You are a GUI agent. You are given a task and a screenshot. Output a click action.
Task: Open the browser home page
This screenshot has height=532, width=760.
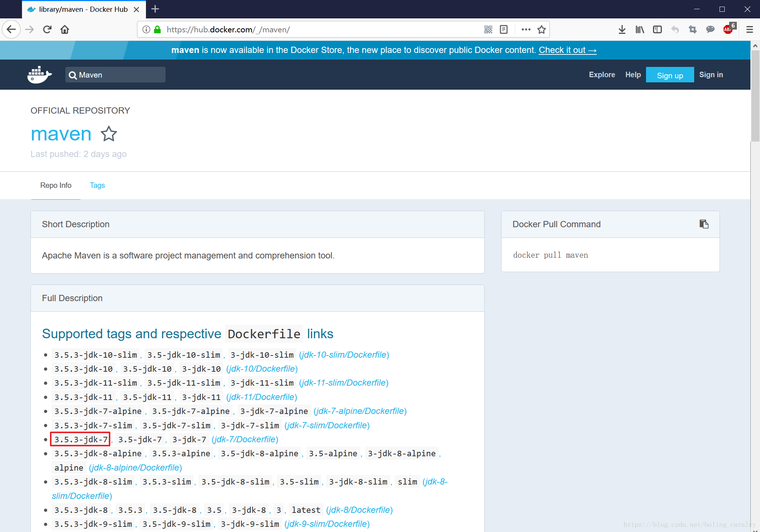pos(65,29)
